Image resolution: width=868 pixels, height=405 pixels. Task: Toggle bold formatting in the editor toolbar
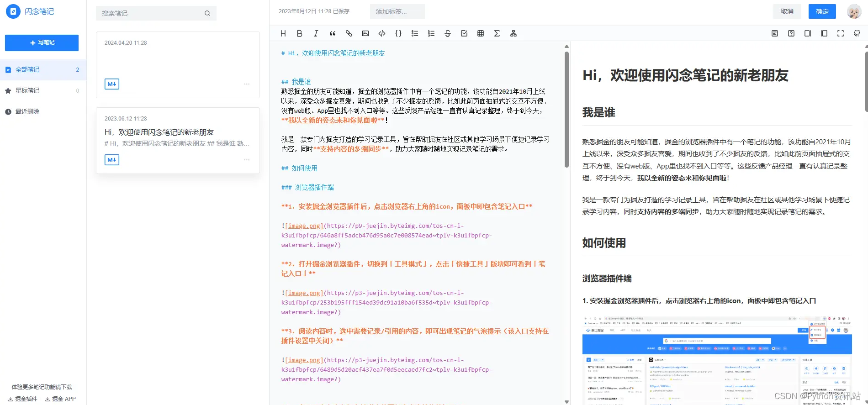pos(300,33)
